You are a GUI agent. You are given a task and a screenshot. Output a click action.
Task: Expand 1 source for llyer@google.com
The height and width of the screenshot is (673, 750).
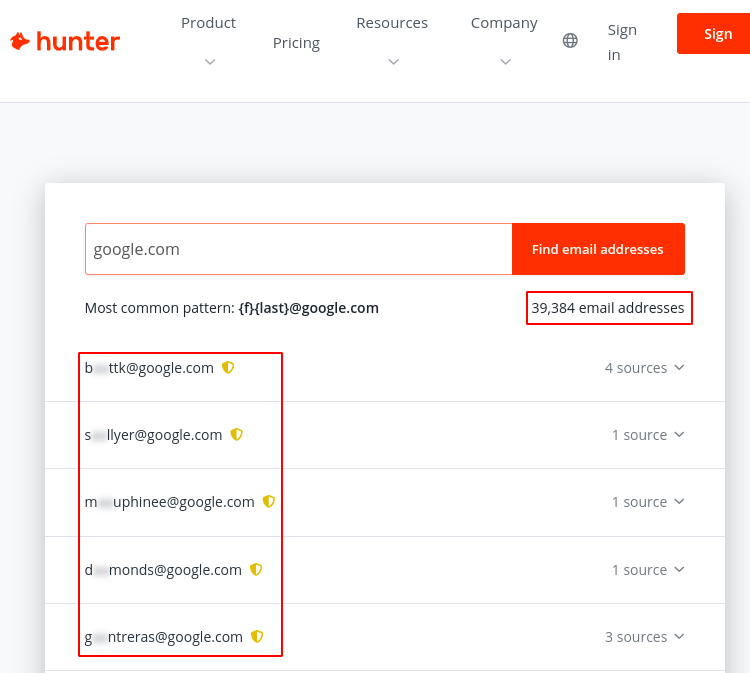tap(648, 435)
